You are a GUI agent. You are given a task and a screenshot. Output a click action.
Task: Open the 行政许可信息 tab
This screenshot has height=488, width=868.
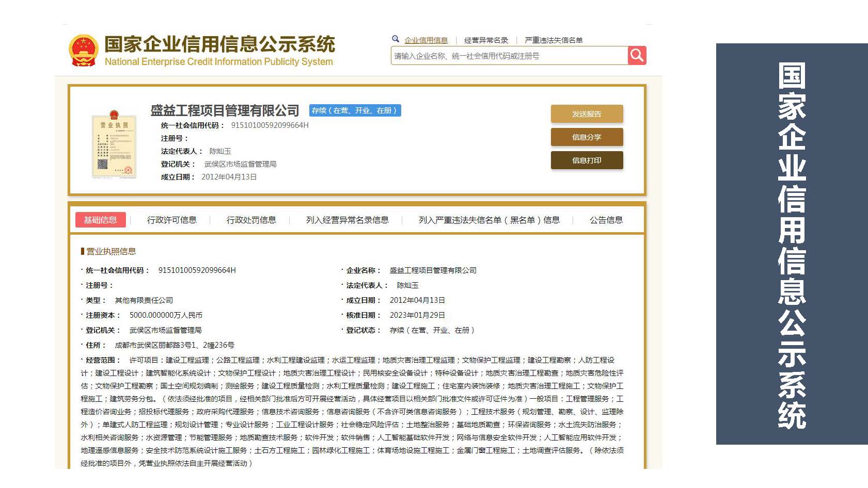pos(172,220)
